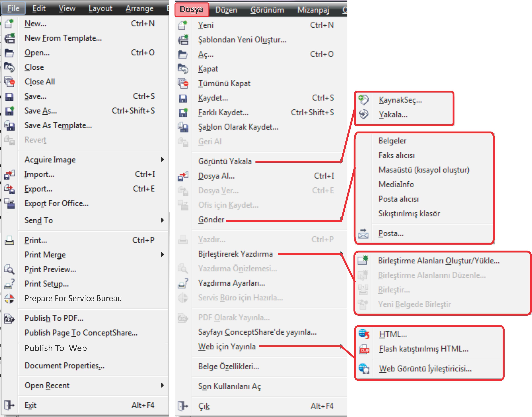Click the KaynakSeç submenu icon
This screenshot has width=532, height=417.
[x=364, y=100]
